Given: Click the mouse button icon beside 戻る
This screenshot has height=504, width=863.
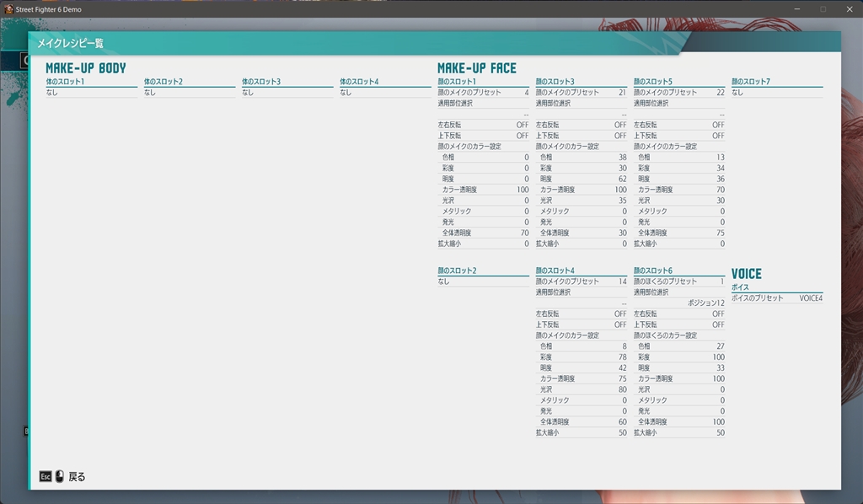Looking at the screenshot, I should pos(60,476).
